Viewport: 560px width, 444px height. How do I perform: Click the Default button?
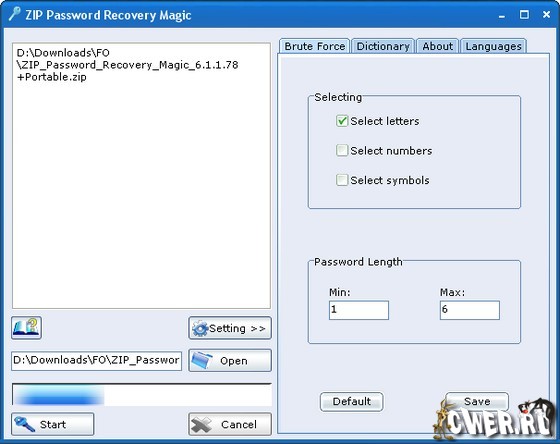[x=352, y=401]
